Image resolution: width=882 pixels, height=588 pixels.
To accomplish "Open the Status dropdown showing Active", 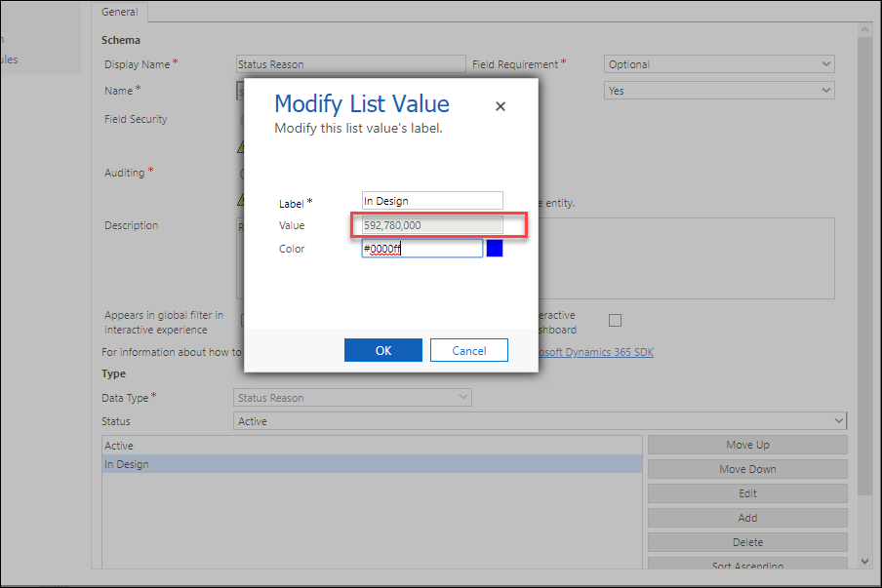I will [540, 421].
